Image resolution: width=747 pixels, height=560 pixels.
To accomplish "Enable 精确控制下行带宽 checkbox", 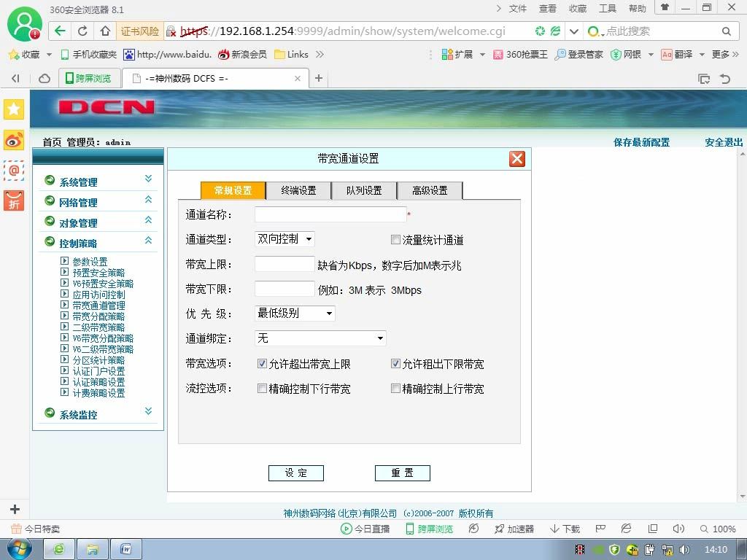I will [x=262, y=388].
